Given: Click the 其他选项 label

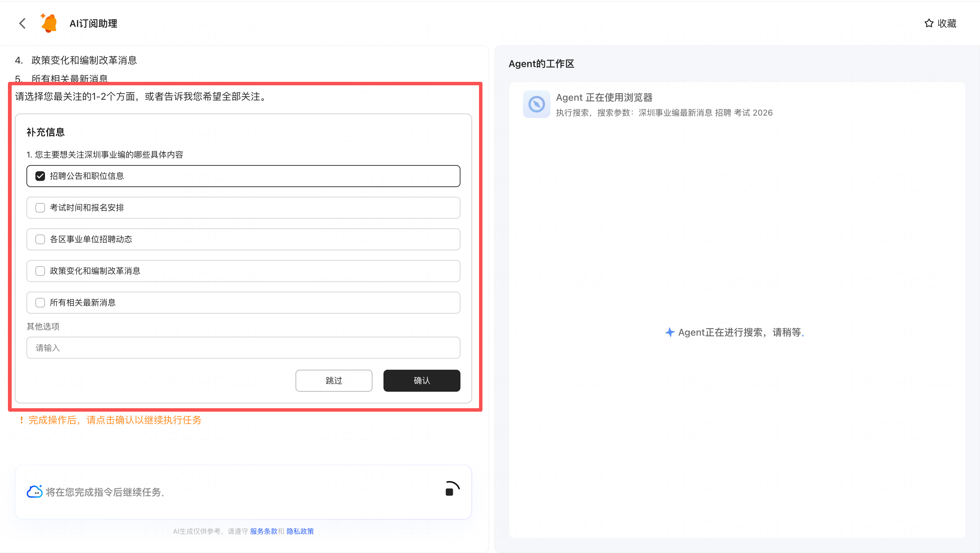Looking at the screenshot, I should [43, 326].
